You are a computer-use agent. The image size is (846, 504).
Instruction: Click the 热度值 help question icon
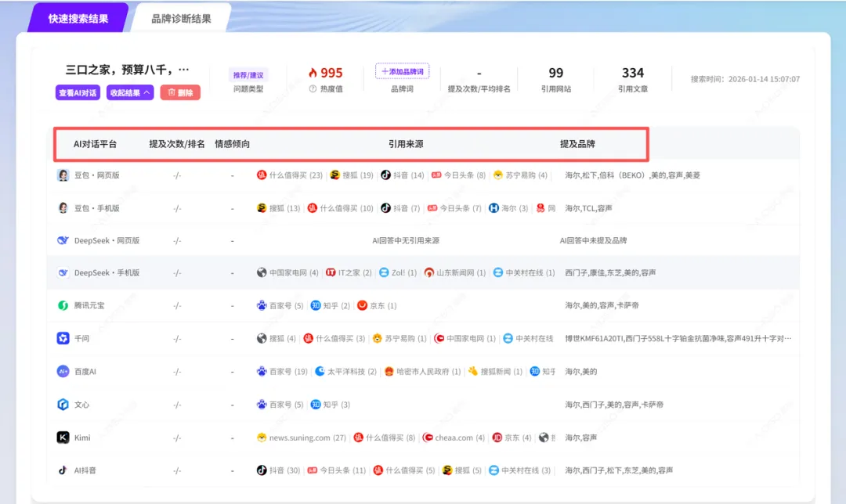click(x=315, y=89)
